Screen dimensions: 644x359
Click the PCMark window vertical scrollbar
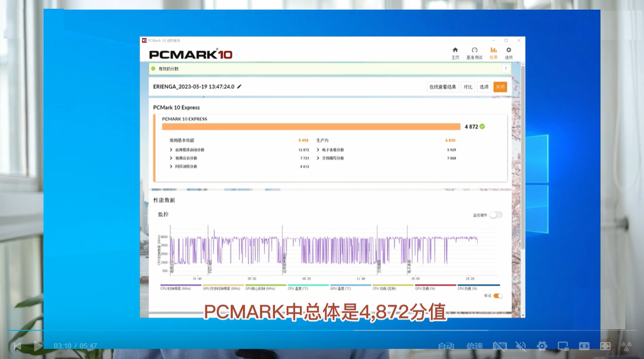tap(522, 156)
